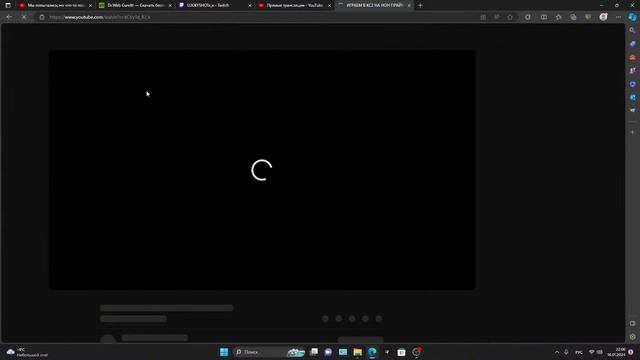Open Edge settings and more menu
The width and height of the screenshot is (640, 360).
click(618, 17)
